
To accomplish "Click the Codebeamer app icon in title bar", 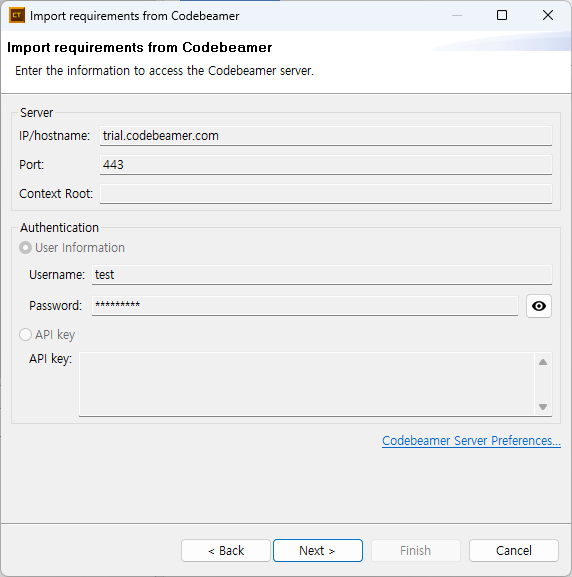I will pos(17,15).
